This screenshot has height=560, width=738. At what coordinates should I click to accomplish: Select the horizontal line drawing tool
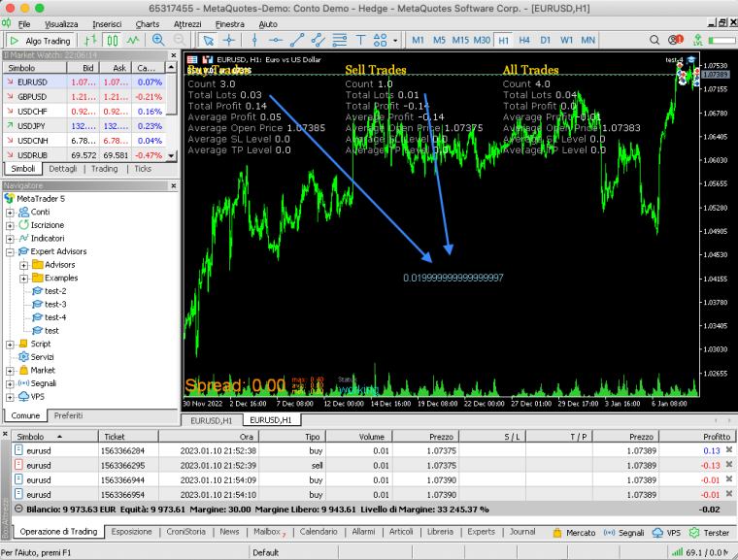pyautogui.click(x=276, y=41)
